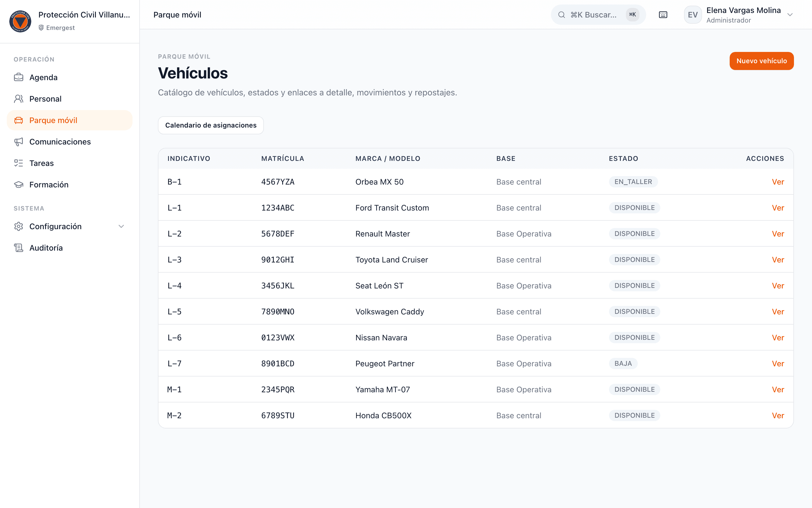Image resolution: width=812 pixels, height=508 pixels.
Task: Click license plate 0123VWX
Action: (x=278, y=338)
